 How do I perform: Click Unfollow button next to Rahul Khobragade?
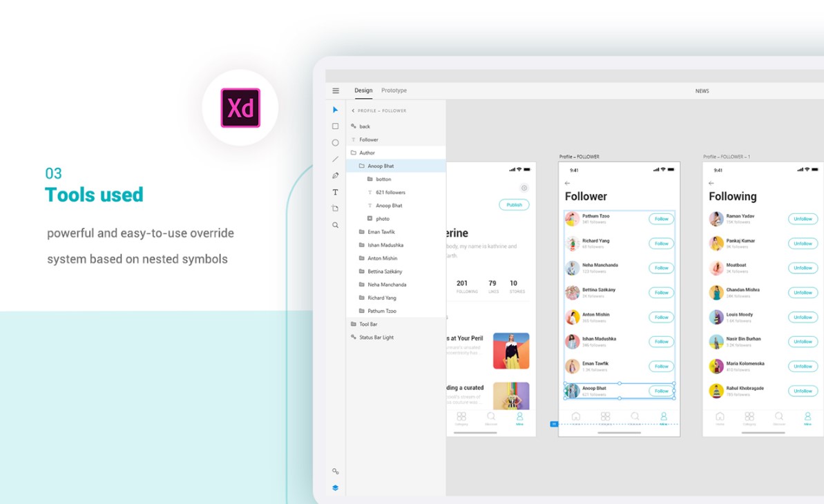(x=803, y=391)
